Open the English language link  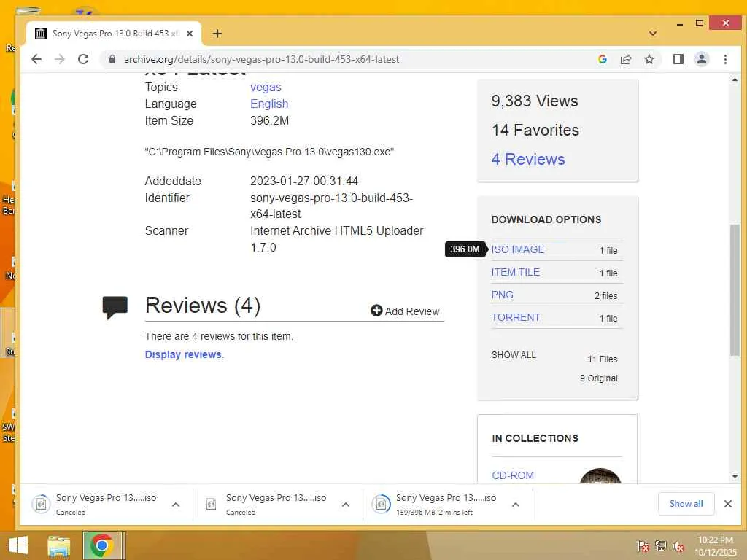coord(269,104)
